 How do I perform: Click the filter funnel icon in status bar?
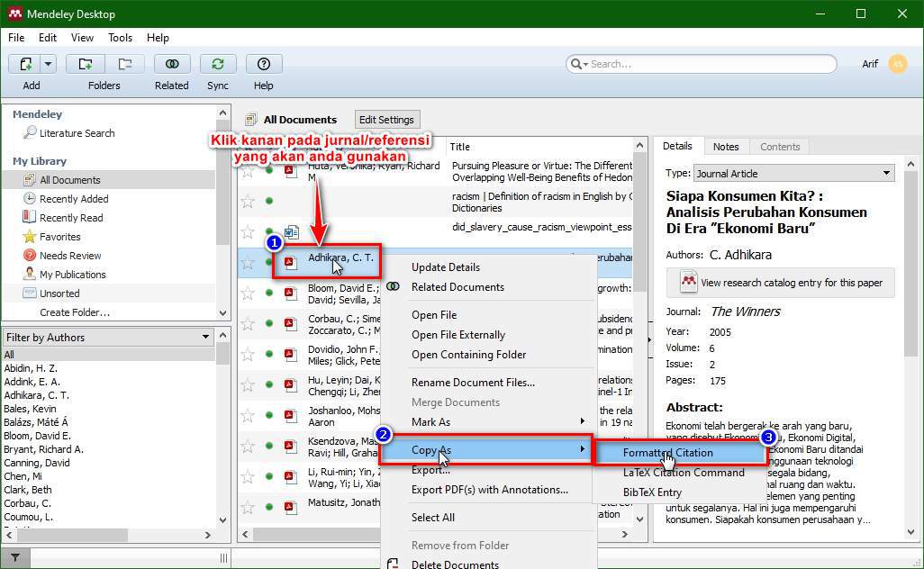coord(15,557)
